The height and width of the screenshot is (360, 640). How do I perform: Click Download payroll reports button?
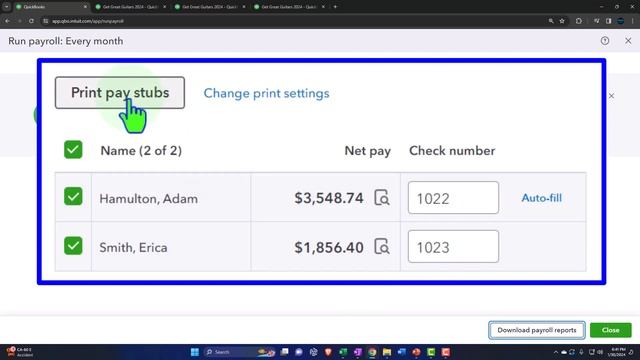coord(537,330)
